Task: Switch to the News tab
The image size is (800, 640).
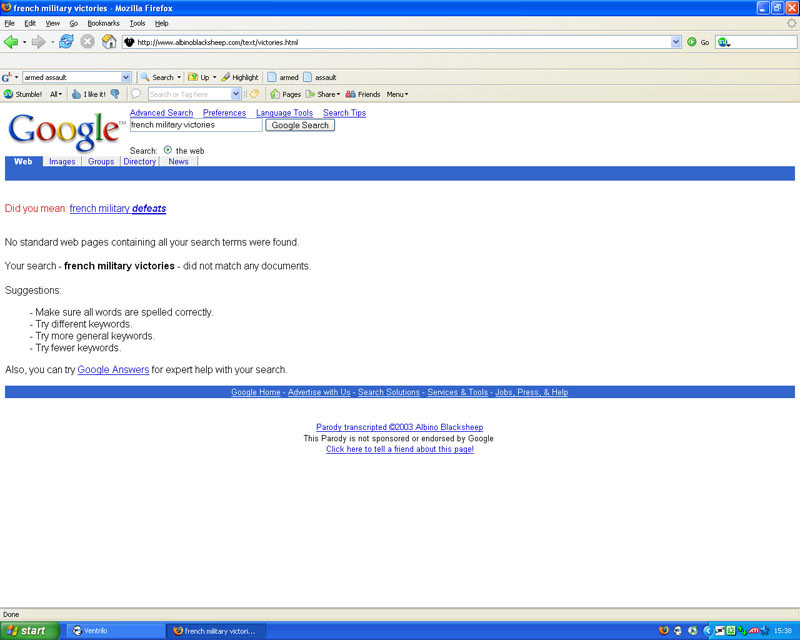Action: (x=179, y=161)
